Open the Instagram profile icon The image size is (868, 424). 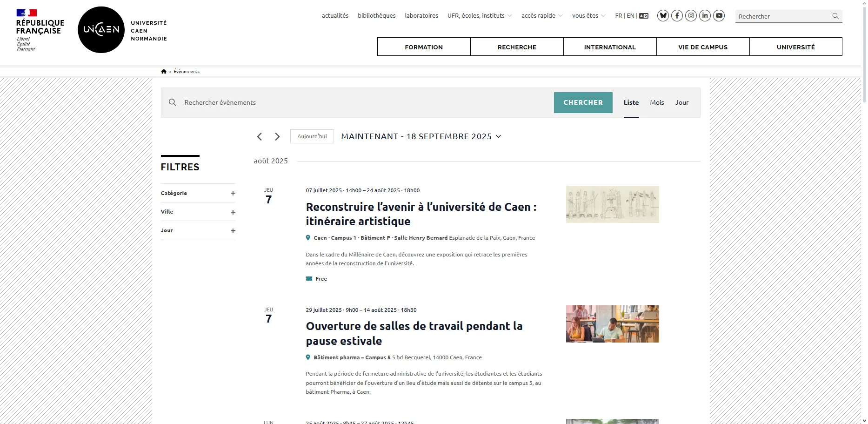[691, 16]
